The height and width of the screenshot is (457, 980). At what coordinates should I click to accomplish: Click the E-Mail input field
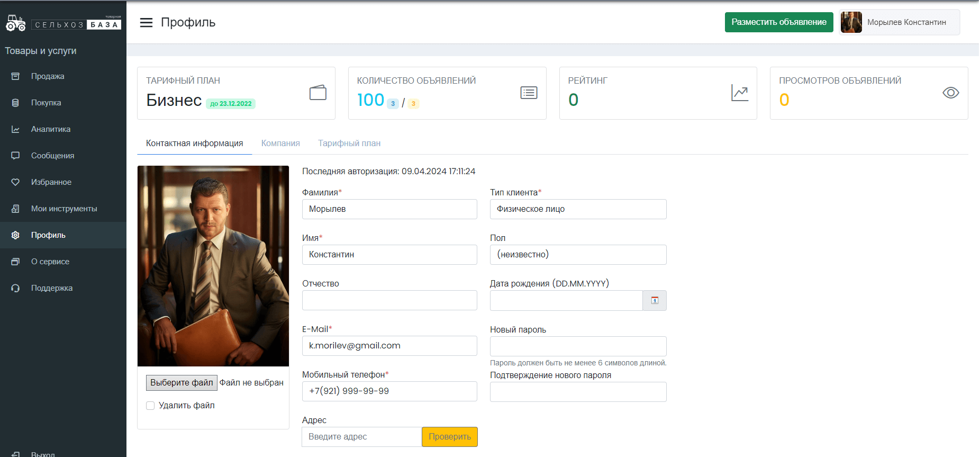click(x=389, y=346)
